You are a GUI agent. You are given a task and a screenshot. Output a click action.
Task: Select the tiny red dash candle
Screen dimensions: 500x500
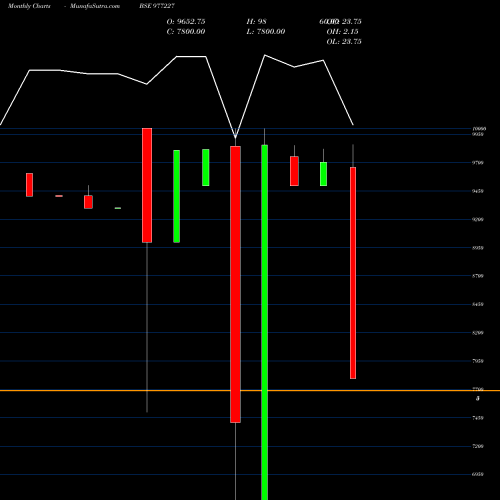59,196
